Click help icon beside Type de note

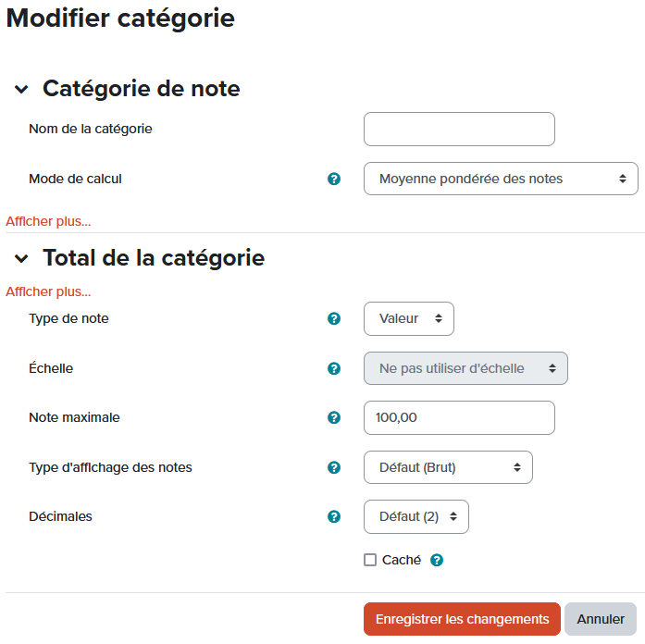pos(335,318)
